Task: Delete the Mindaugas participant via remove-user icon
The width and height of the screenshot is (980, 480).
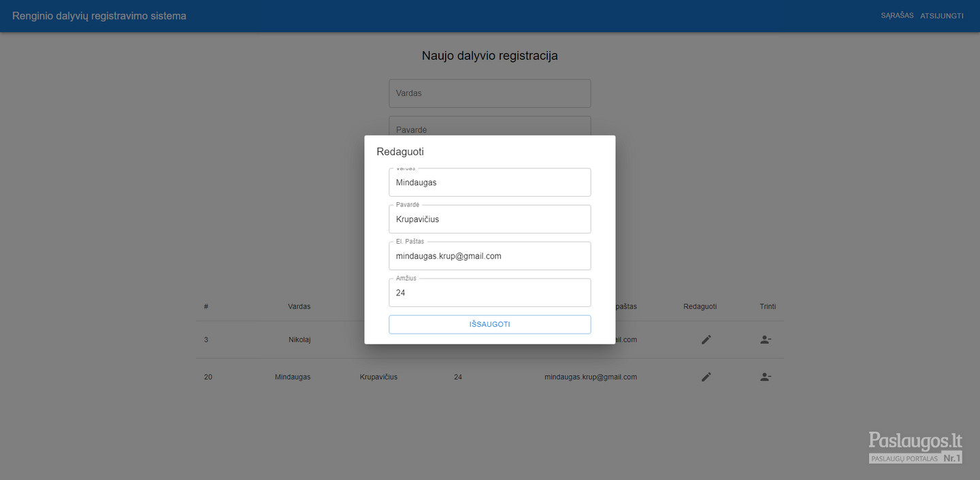Action: click(766, 377)
